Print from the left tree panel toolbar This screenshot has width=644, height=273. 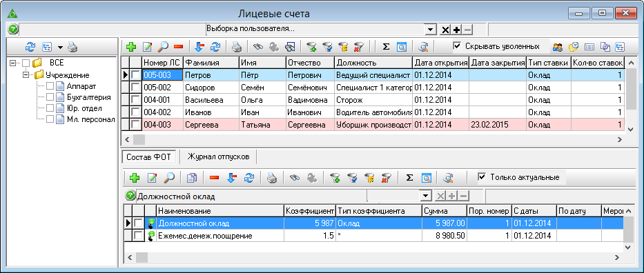click(x=72, y=47)
